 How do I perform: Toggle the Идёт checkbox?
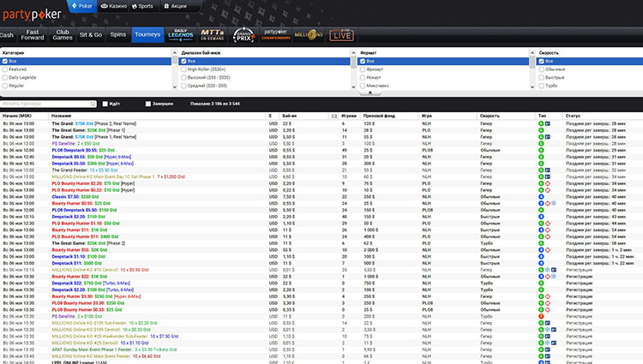[105, 104]
